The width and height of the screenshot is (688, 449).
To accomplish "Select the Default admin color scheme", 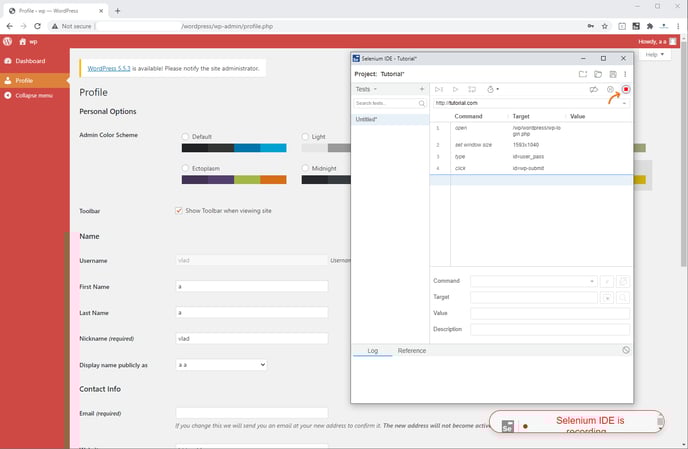I will (185, 136).
